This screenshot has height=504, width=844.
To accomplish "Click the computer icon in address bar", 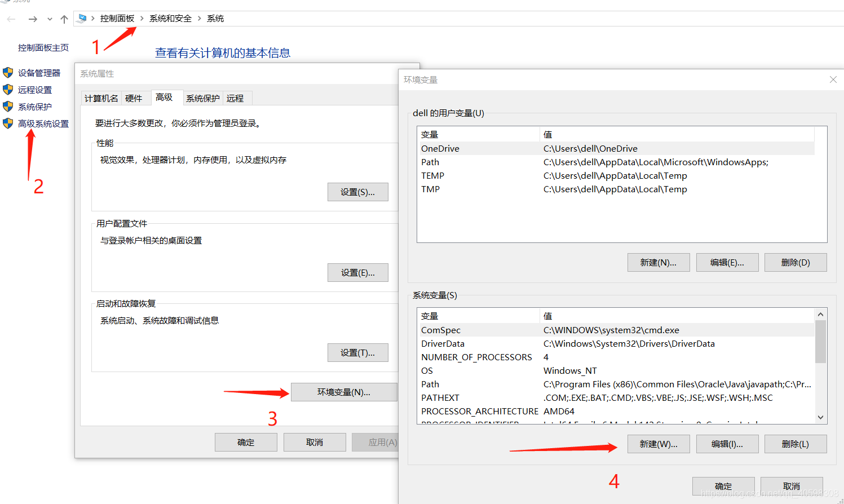I will point(82,19).
